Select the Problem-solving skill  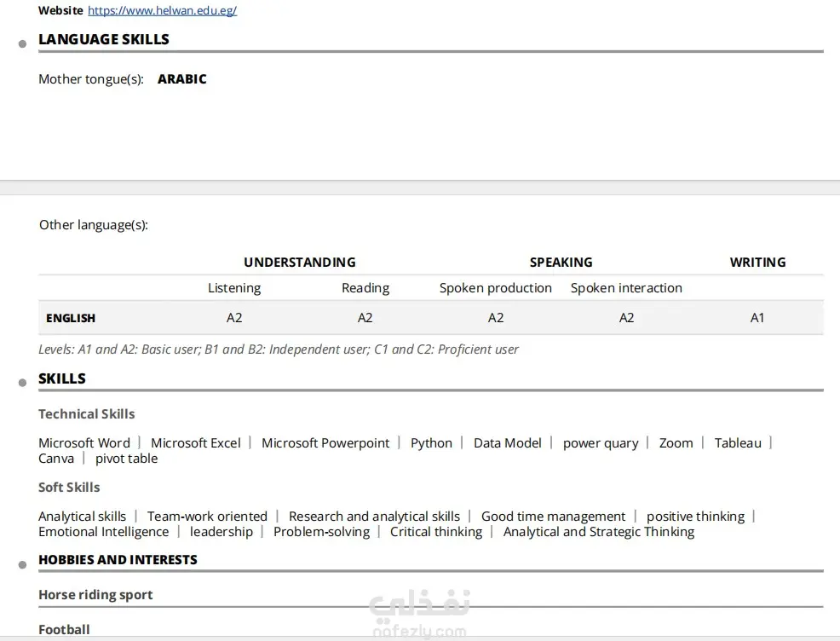point(321,532)
